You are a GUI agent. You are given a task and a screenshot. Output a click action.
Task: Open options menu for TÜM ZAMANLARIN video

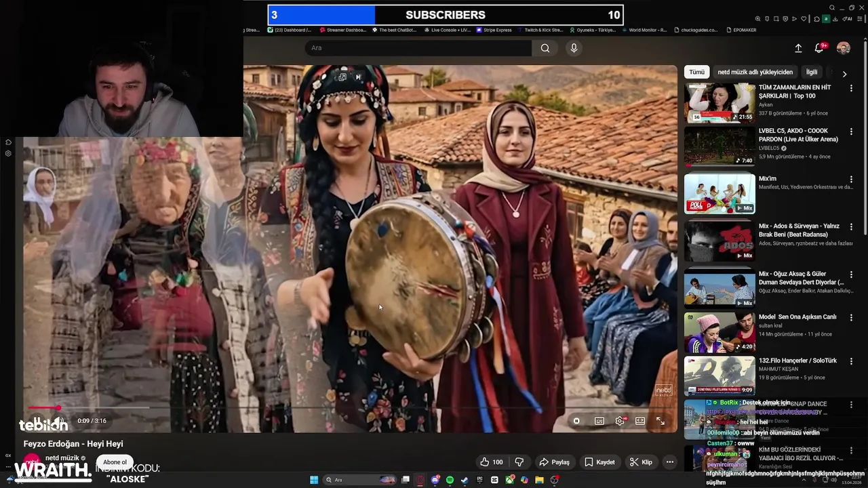pos(851,88)
